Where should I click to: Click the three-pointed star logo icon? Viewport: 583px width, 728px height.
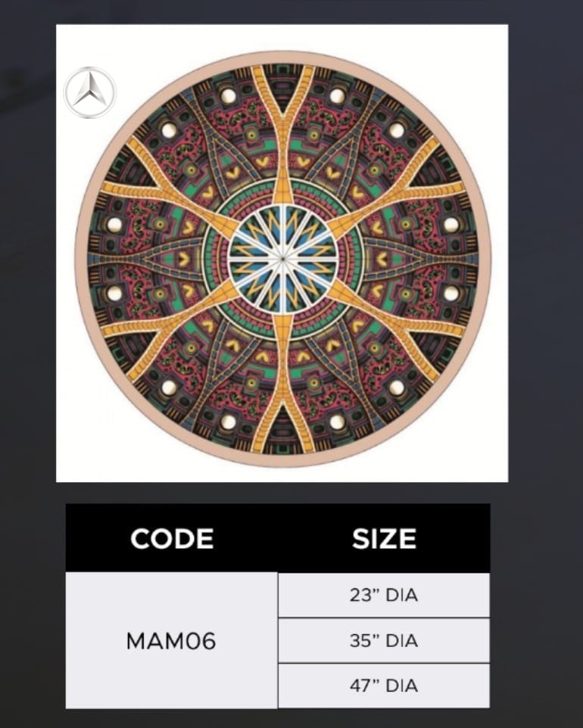(90, 93)
